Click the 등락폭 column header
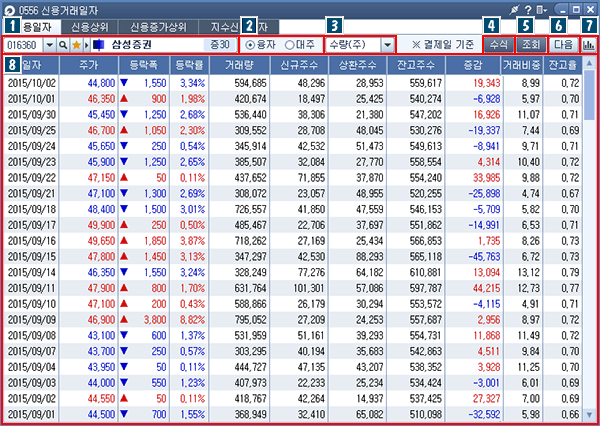This screenshot has width=600, height=426. click(x=144, y=65)
